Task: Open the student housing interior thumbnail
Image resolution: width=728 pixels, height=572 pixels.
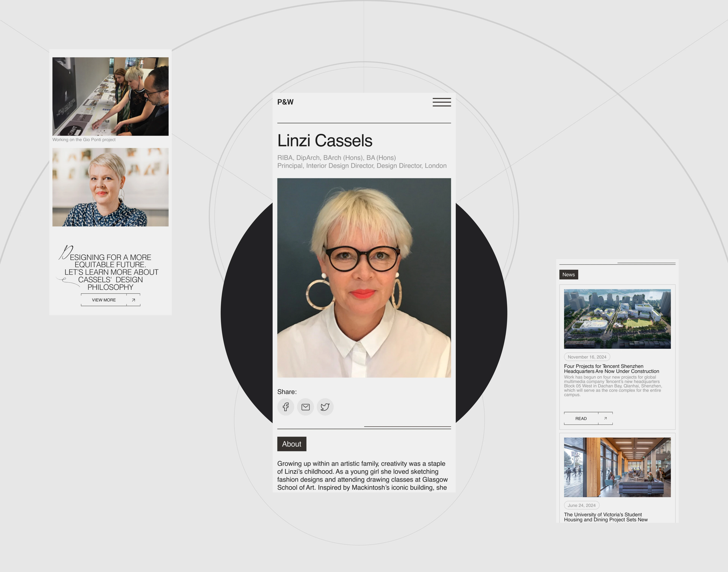Action: [x=617, y=467]
